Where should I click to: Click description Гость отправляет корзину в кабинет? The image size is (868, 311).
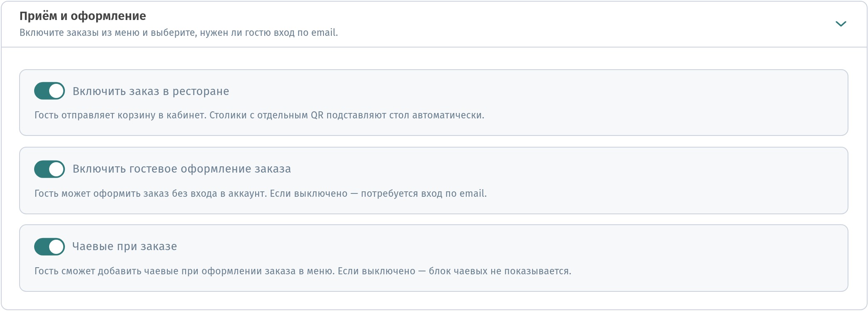click(x=259, y=115)
